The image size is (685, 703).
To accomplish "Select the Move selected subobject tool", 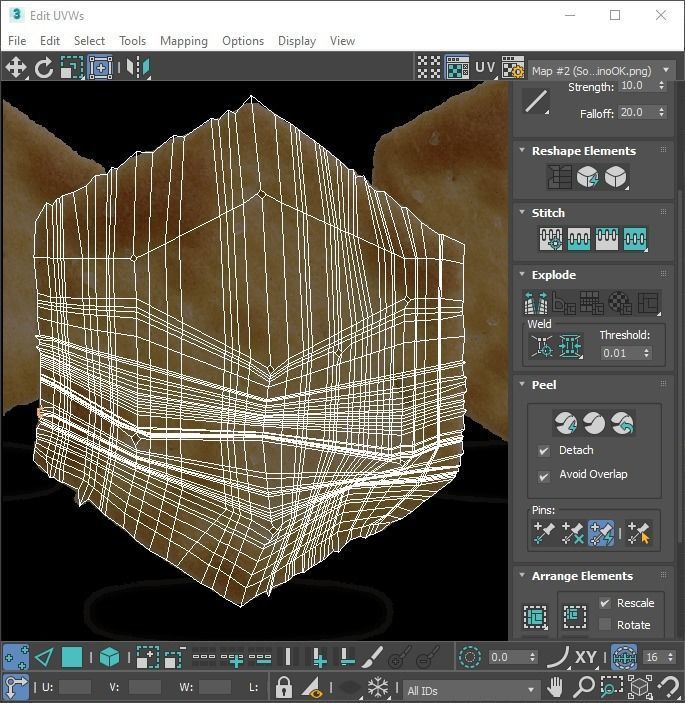I will point(16,68).
